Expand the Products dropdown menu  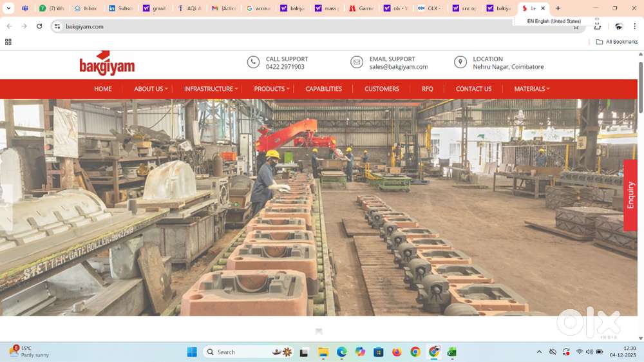click(271, 89)
